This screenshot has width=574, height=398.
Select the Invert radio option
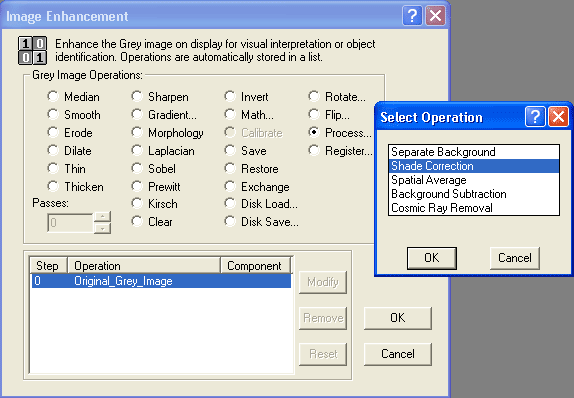point(230,96)
